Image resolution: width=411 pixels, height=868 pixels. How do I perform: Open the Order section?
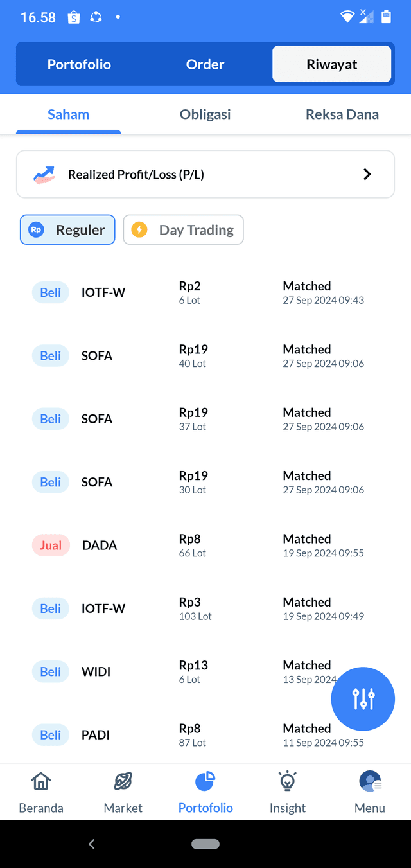point(205,64)
